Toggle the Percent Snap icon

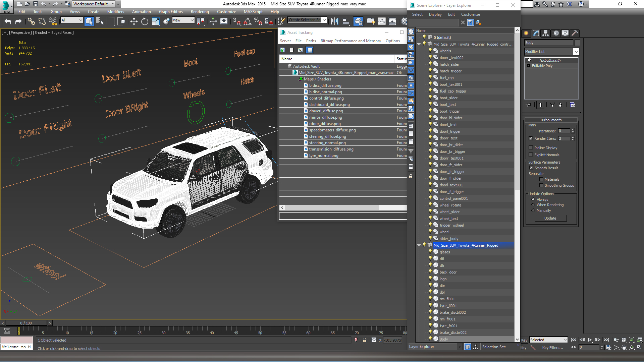pyautogui.click(x=258, y=21)
